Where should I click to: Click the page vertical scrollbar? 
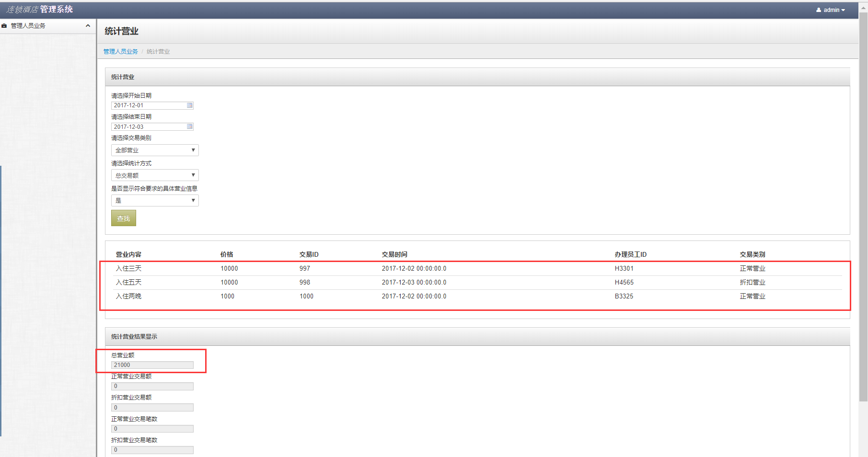pyautogui.click(x=863, y=206)
